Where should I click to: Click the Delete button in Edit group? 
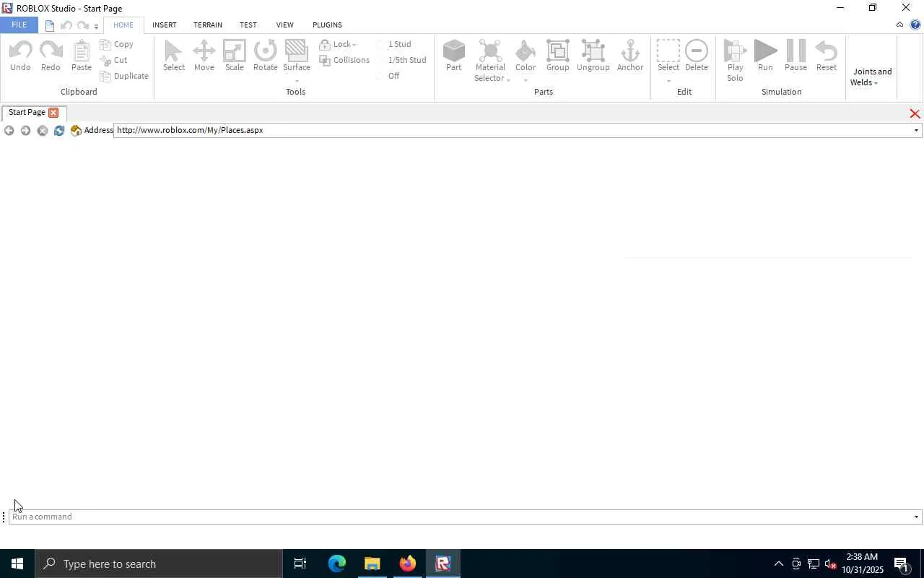(697, 56)
